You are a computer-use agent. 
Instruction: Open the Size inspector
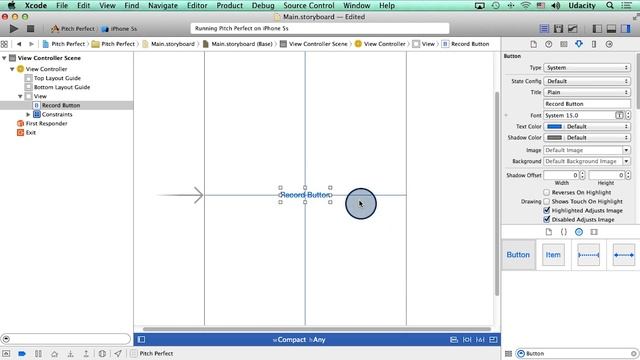(594, 44)
